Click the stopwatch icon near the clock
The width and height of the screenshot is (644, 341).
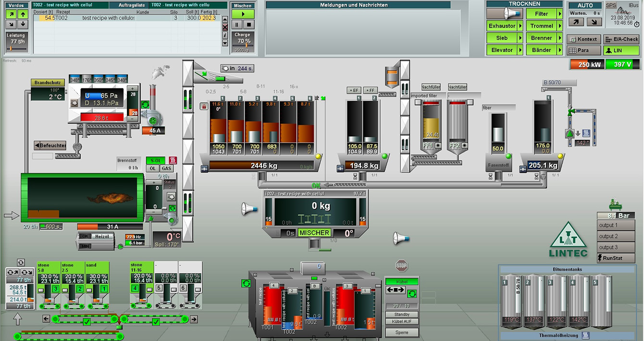pos(637,24)
